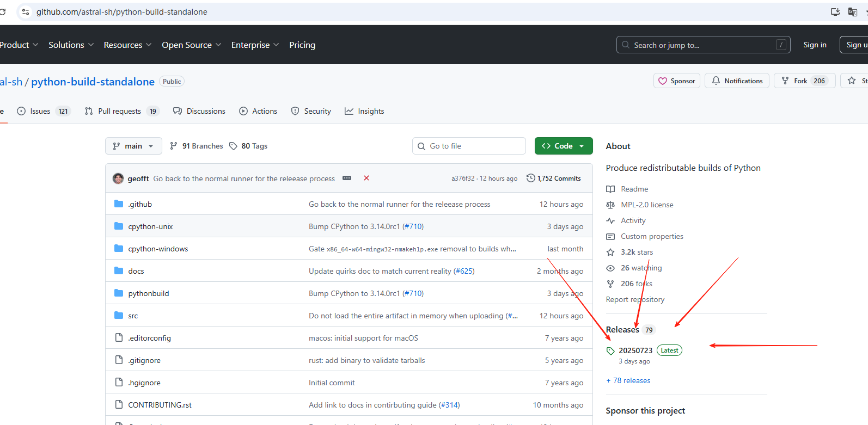Click Report repository
This screenshot has width=868, height=425.
tap(635, 299)
